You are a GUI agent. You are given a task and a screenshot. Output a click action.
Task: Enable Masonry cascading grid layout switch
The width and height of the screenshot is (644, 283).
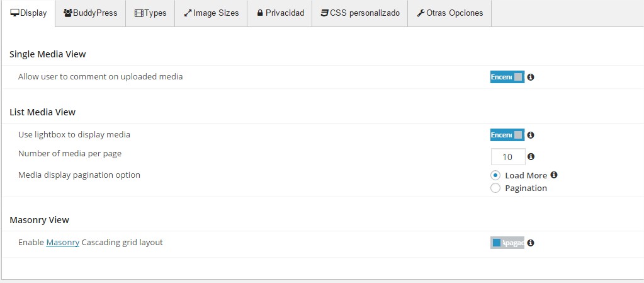507,243
